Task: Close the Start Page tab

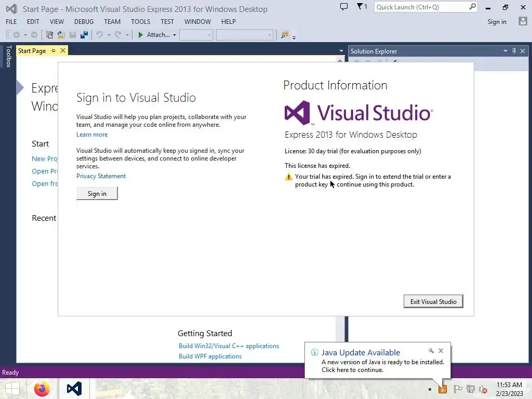Action: (63, 50)
